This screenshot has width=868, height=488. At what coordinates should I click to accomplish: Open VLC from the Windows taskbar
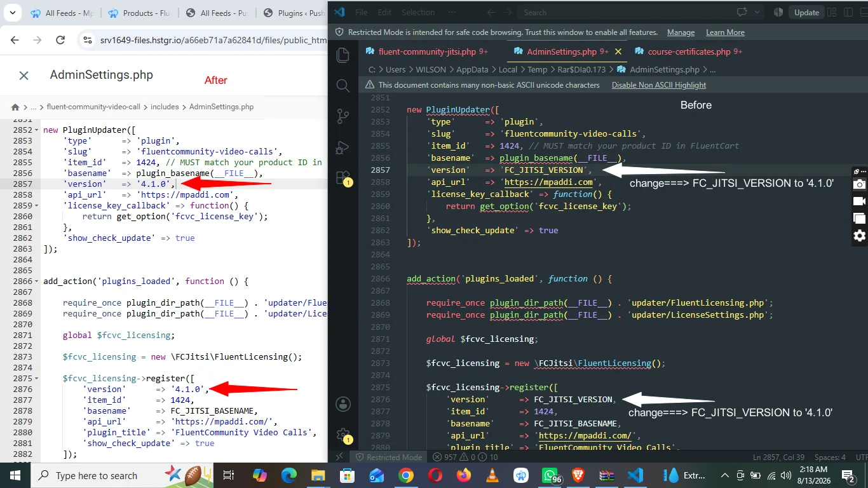(x=492, y=475)
